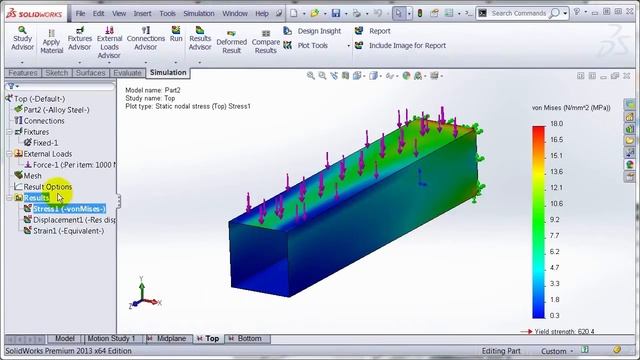Switch to the Features tab
640x360 pixels.
[23, 73]
